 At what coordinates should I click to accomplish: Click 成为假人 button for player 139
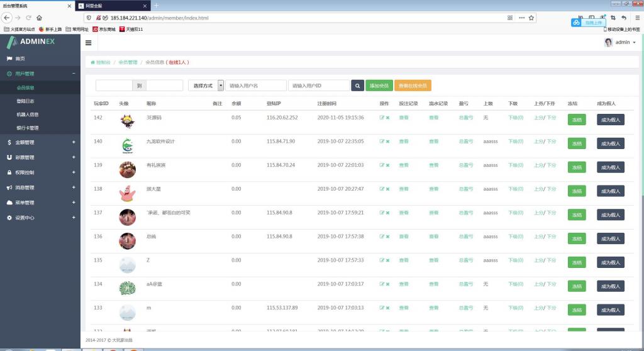610,167
